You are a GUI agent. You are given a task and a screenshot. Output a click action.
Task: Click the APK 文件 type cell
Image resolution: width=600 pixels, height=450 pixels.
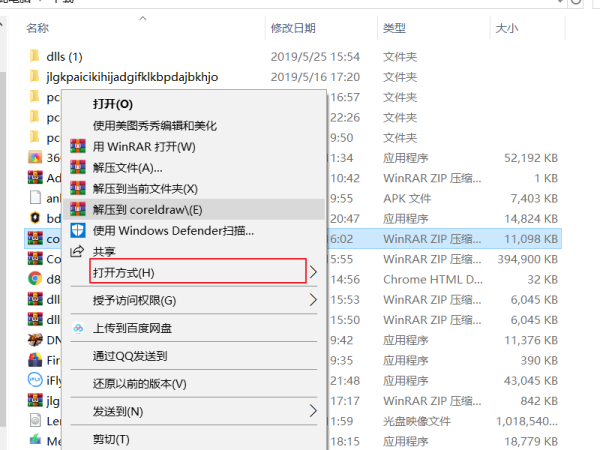(407, 198)
